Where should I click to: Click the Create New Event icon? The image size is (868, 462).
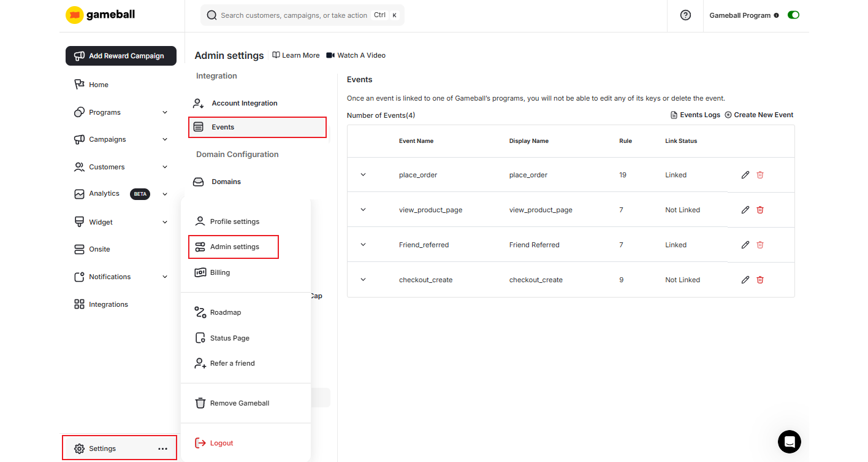coord(727,114)
